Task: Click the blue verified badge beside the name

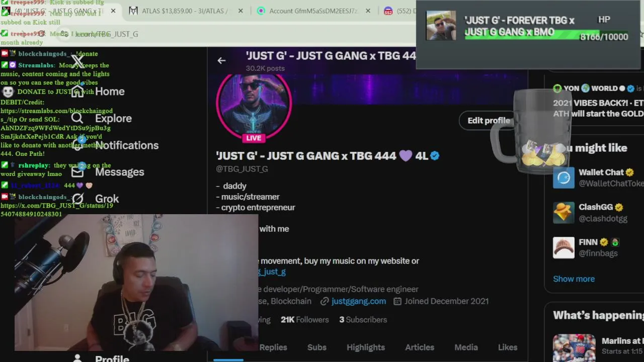Action: (435, 156)
